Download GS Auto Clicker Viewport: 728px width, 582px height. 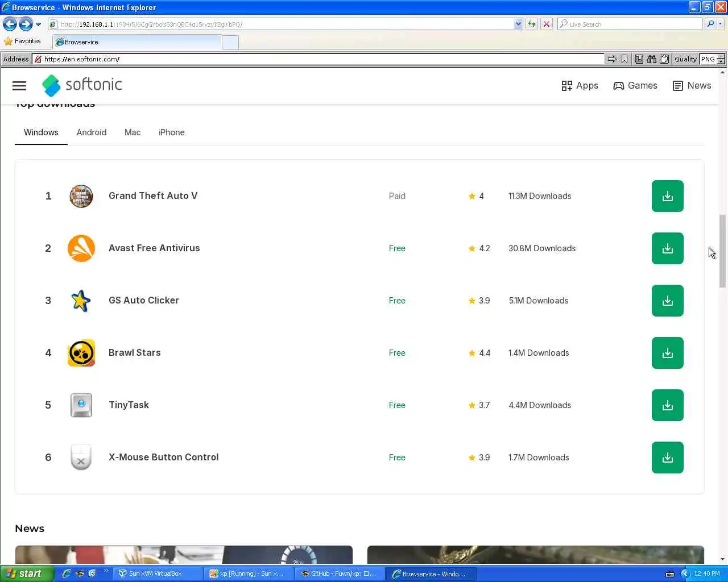668,301
